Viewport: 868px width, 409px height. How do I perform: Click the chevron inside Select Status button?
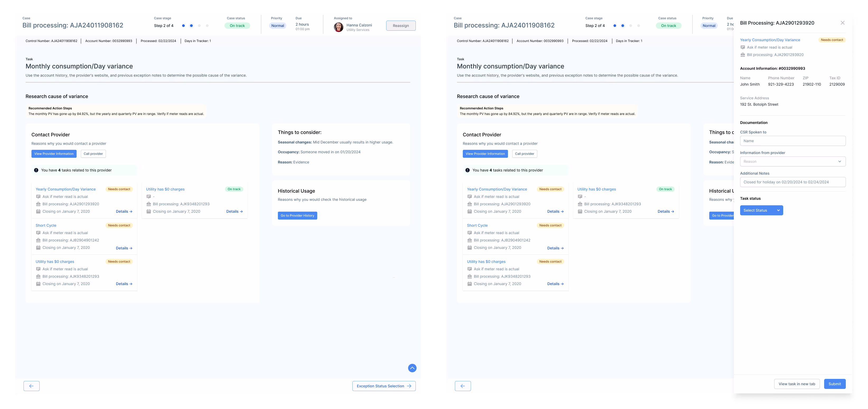(778, 210)
